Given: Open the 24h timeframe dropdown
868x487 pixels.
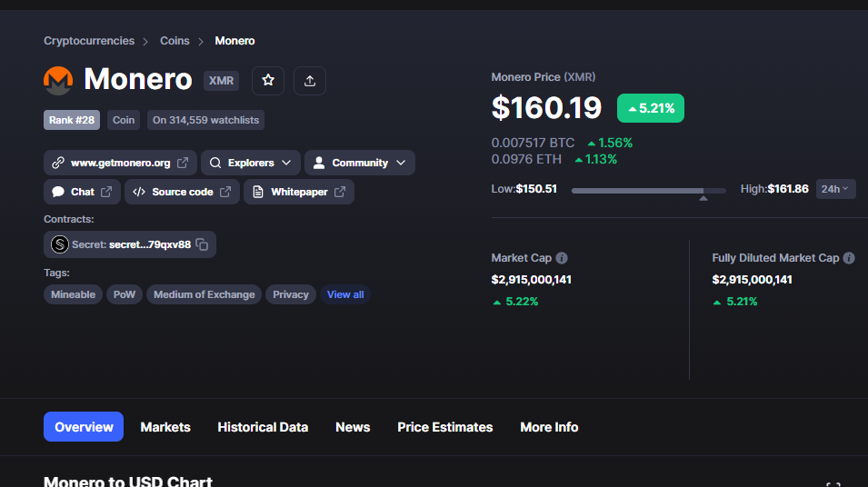Looking at the screenshot, I should pos(835,189).
